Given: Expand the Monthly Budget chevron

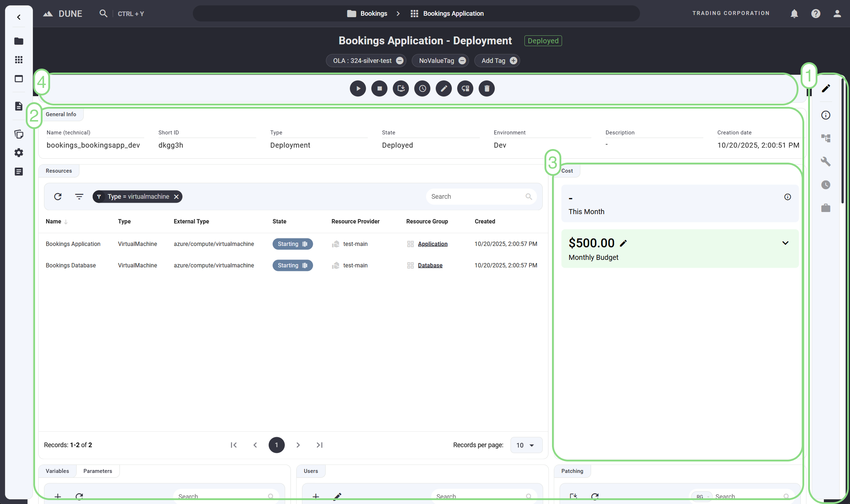Looking at the screenshot, I should click(x=785, y=243).
